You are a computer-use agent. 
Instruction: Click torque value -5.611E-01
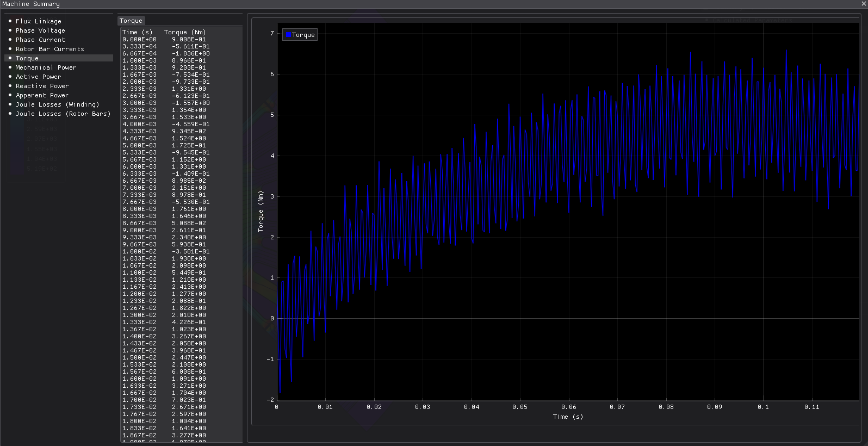click(190, 46)
